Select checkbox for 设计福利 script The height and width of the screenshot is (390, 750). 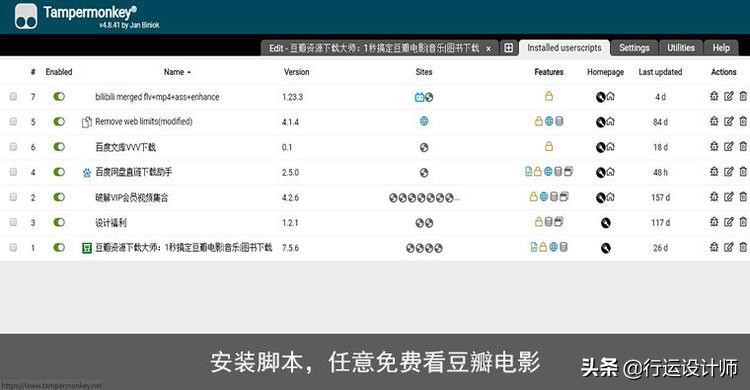(x=13, y=222)
